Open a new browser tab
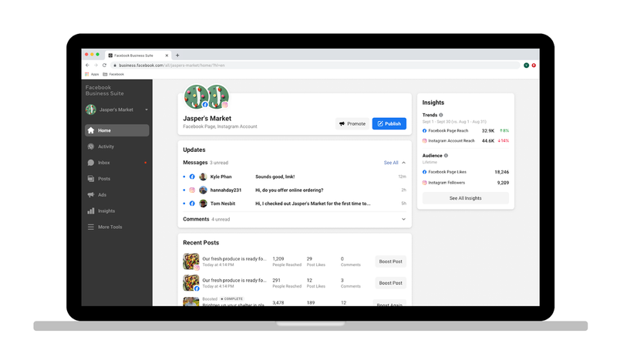This screenshot has height=364, width=617. pos(177,56)
